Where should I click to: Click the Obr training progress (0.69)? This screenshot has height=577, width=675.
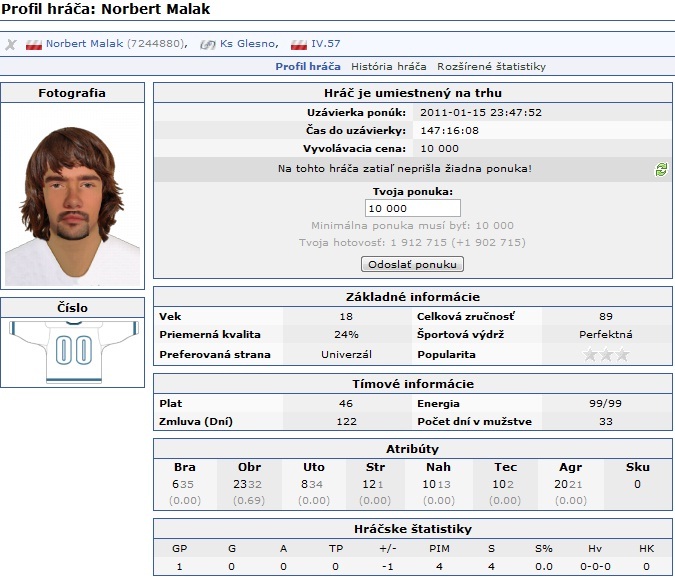(x=249, y=501)
